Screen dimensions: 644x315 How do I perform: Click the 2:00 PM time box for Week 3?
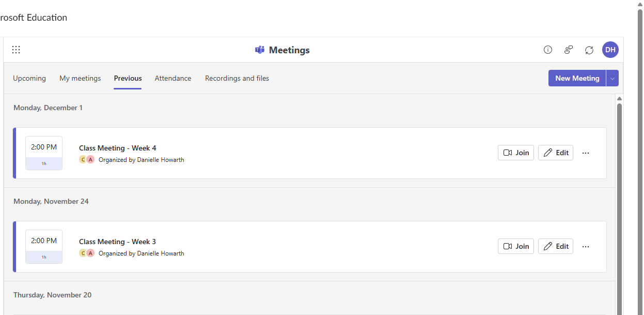44,247
